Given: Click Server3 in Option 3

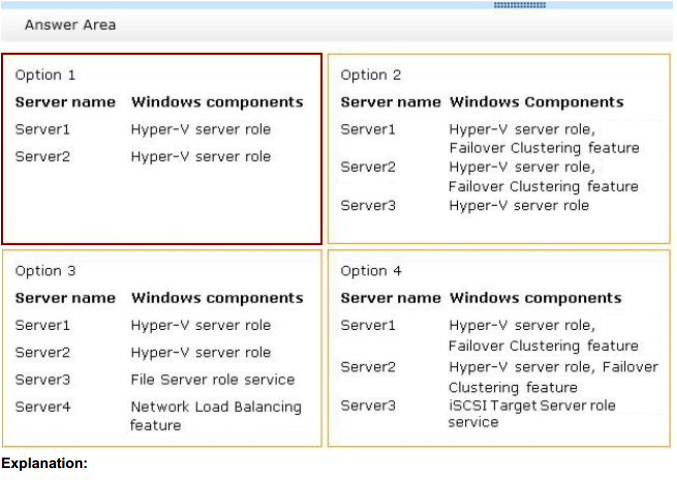Looking at the screenshot, I should [42, 380].
